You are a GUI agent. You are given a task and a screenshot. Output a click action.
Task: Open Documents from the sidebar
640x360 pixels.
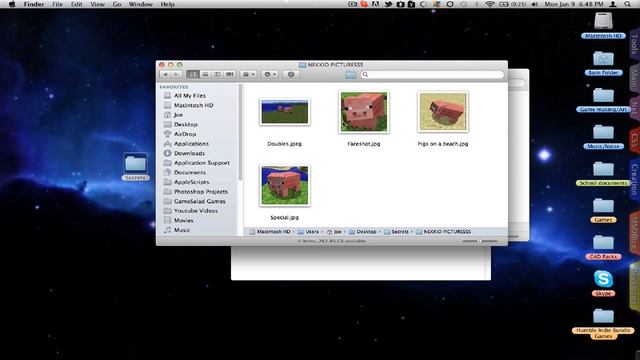tap(189, 172)
